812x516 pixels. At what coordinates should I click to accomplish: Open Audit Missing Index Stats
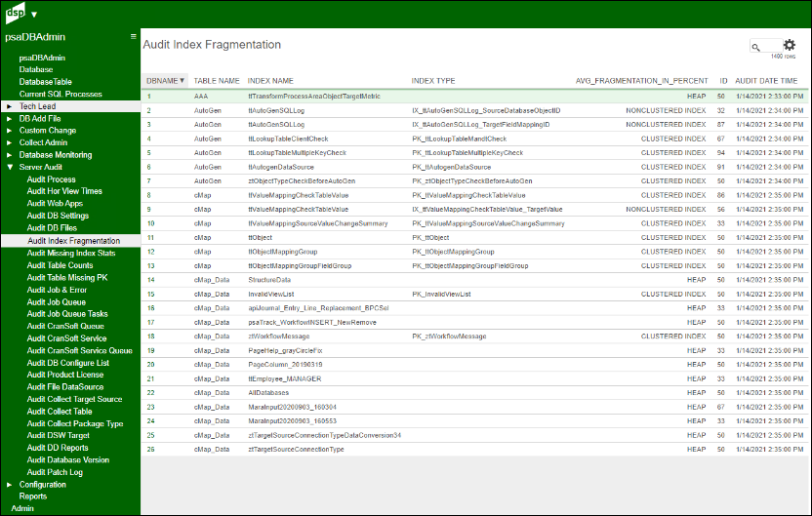click(x=71, y=253)
